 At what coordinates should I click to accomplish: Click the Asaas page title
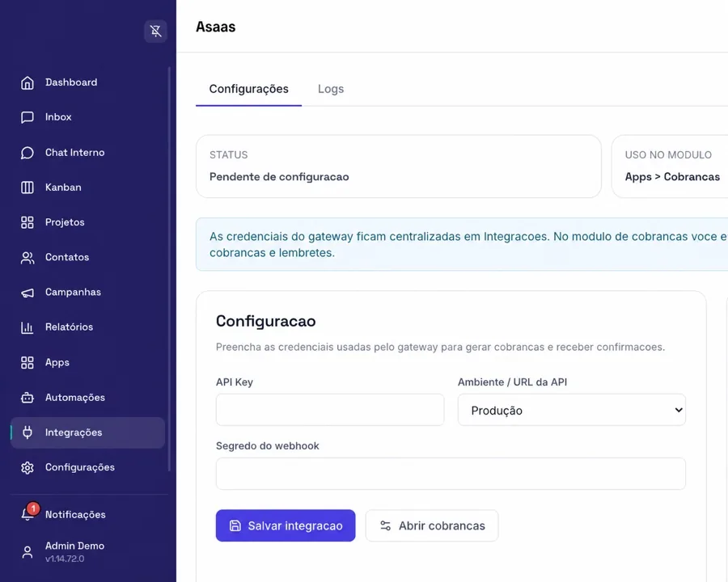(215, 27)
